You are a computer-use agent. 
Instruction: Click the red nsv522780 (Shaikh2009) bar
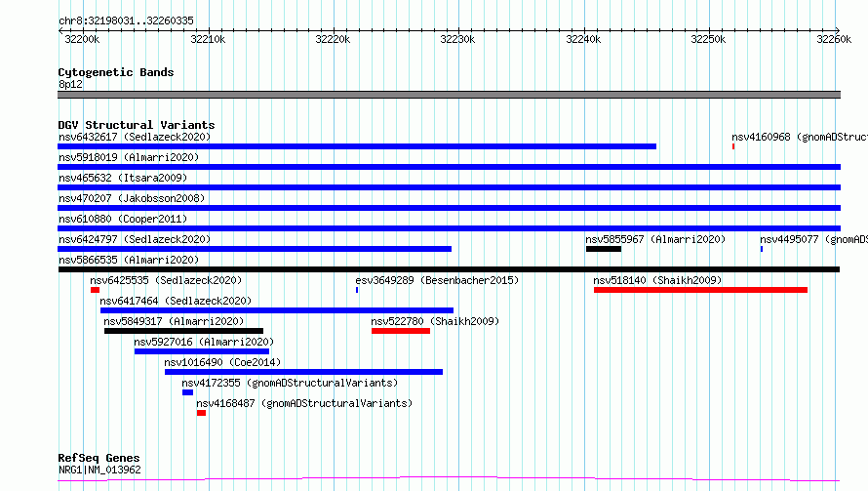click(401, 331)
